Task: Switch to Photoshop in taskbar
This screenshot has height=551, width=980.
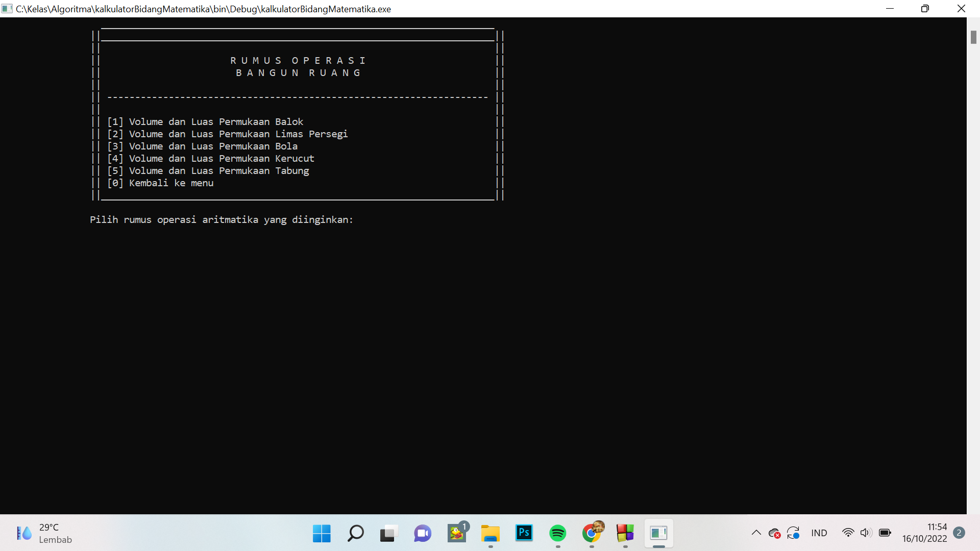Action: coord(524,533)
